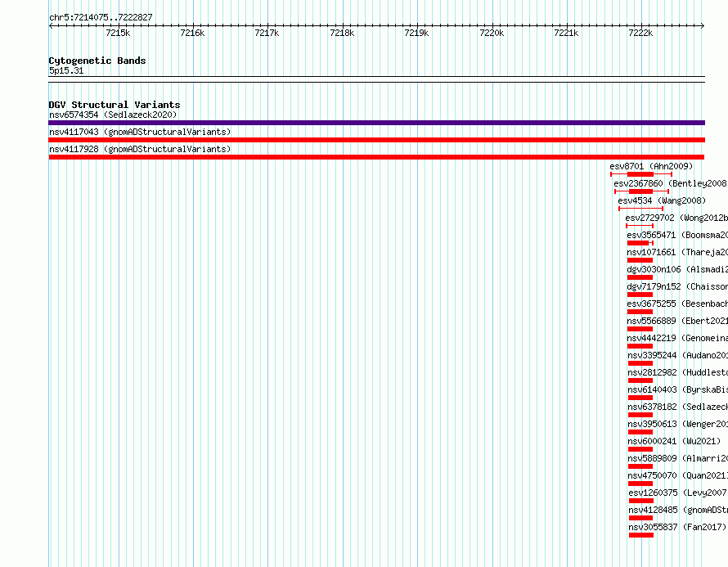Open variant esv3565471 Boomsma label
Viewport: 728px width, 567px height.
(x=677, y=235)
